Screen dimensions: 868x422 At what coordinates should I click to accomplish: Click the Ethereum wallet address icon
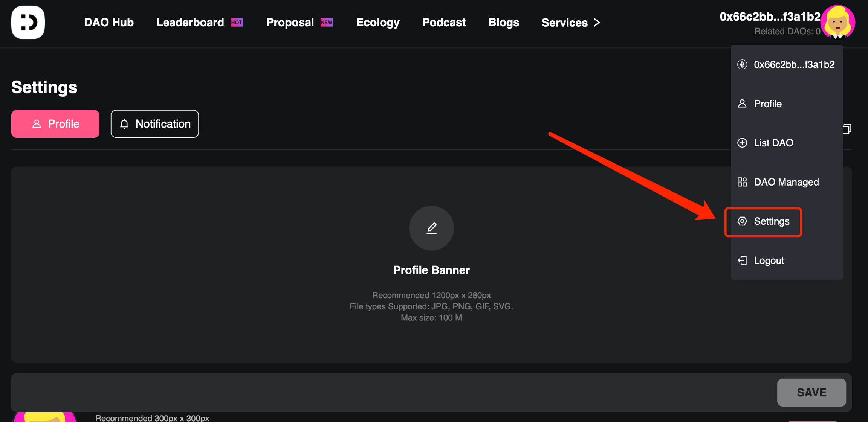[x=742, y=64]
